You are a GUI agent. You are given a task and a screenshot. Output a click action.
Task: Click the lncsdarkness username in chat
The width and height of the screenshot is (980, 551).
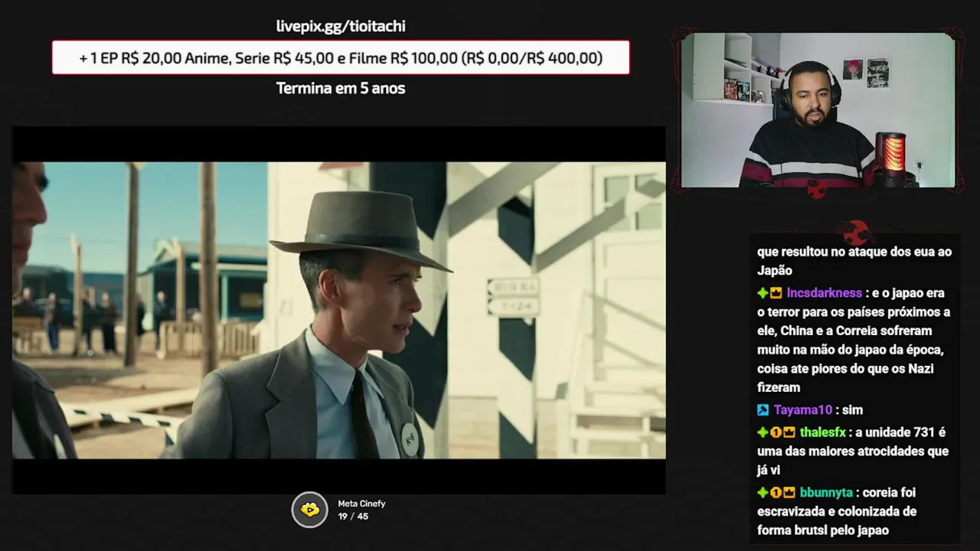tap(824, 293)
